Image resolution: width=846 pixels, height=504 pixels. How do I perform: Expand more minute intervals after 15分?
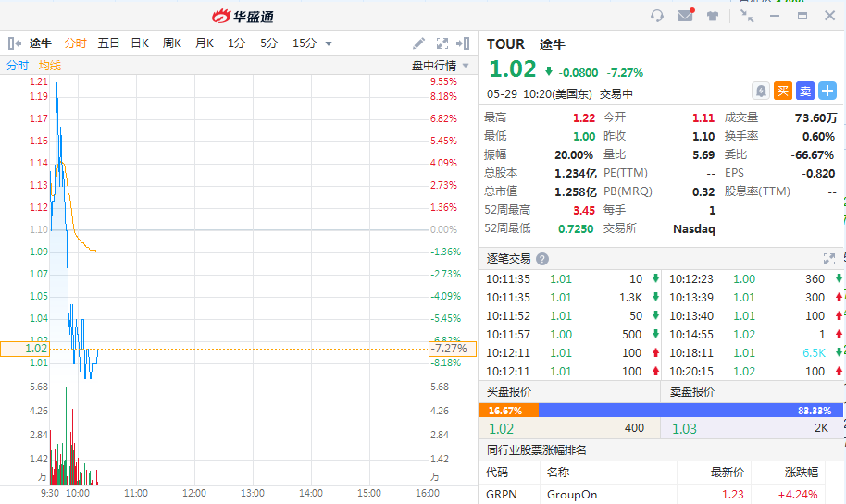click(x=329, y=43)
